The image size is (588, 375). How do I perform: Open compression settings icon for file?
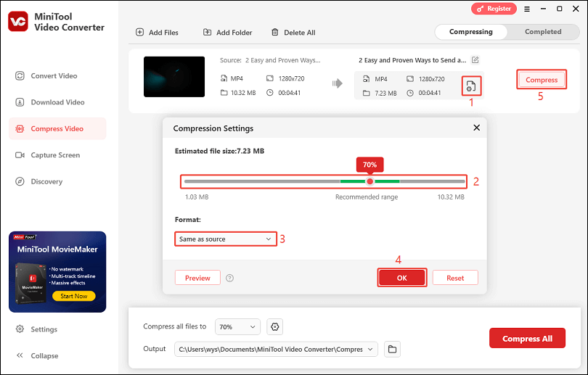click(471, 86)
